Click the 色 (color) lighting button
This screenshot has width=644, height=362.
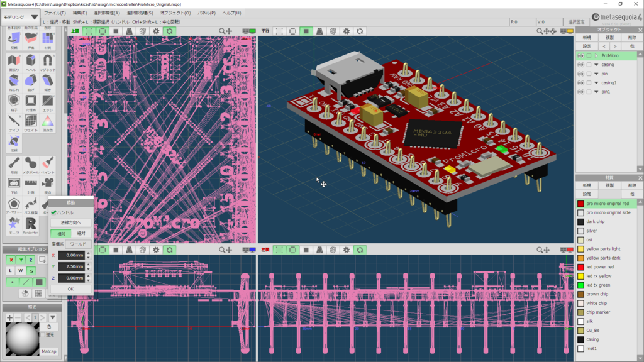click(x=49, y=327)
